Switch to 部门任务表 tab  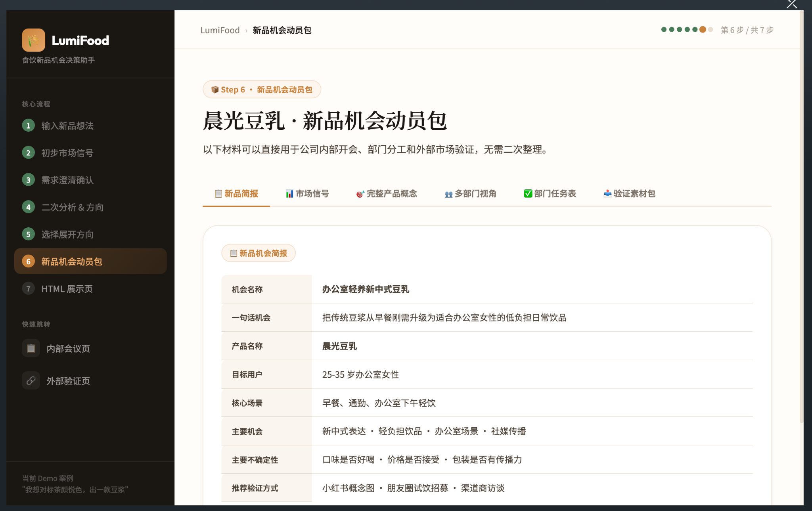pos(550,194)
